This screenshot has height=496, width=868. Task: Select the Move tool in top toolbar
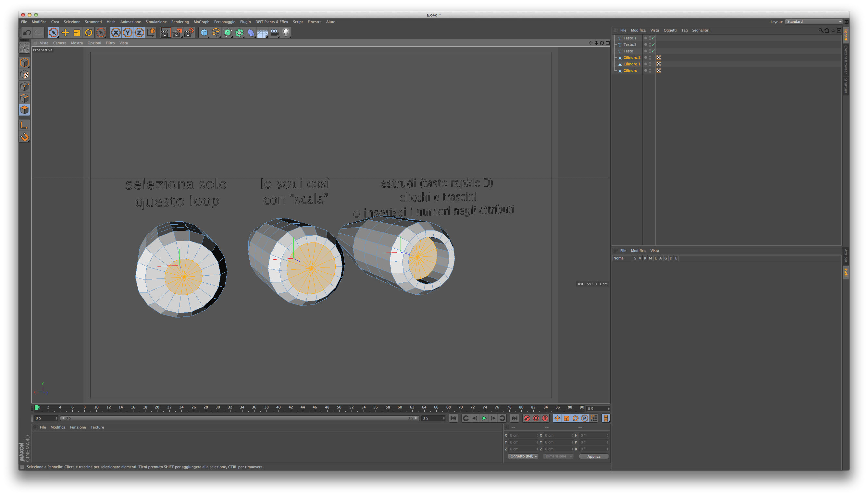tap(65, 33)
